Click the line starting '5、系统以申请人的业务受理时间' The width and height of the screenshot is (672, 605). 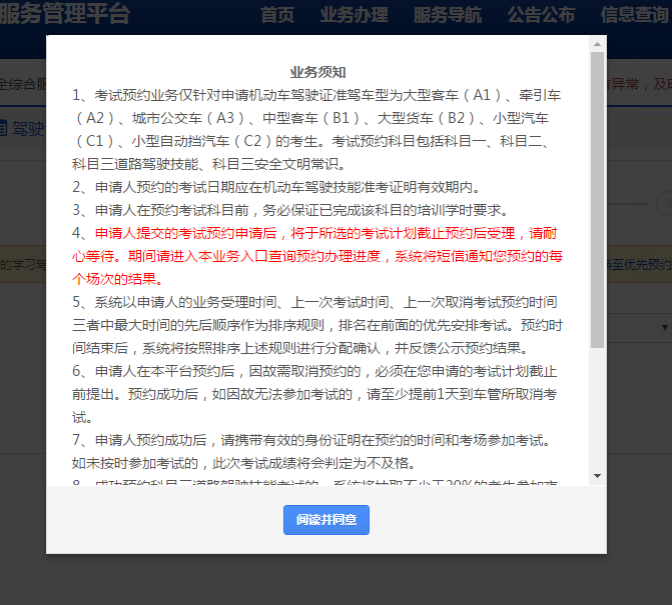[x=315, y=302]
